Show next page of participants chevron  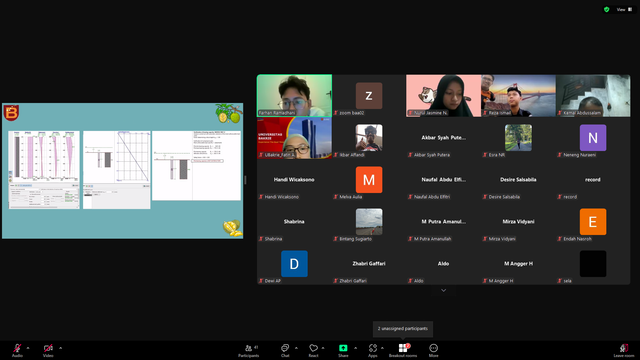click(x=444, y=290)
